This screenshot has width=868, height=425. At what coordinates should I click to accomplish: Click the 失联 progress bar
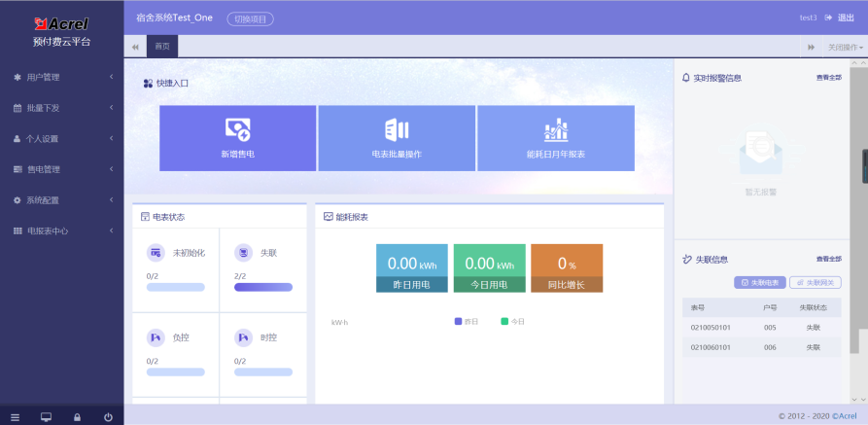click(262, 287)
